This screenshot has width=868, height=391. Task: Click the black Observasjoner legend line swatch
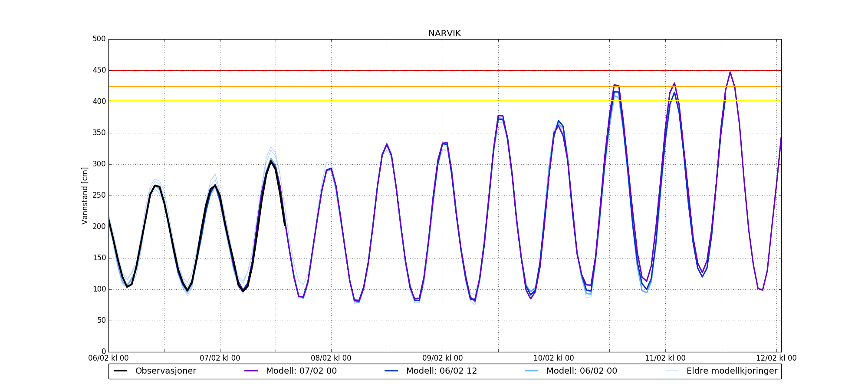121,371
